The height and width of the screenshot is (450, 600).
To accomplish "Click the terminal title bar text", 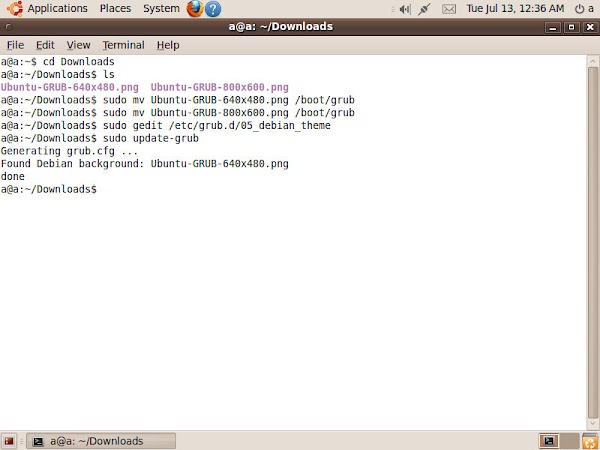I will 281,26.
